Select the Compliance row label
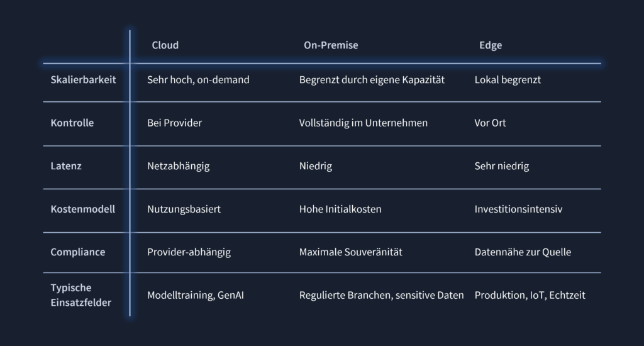The image size is (644, 346). (x=77, y=252)
